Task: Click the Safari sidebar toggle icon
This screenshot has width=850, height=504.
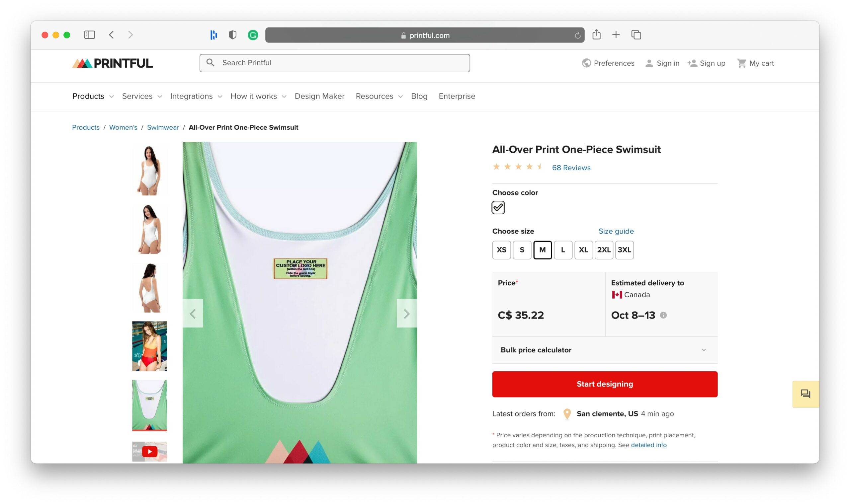Action: point(89,35)
